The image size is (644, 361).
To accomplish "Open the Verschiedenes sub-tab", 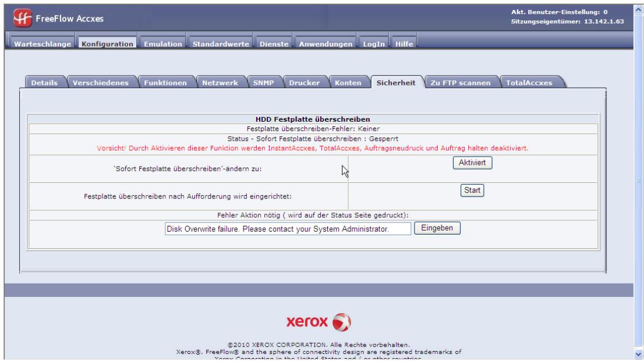I will coord(101,83).
